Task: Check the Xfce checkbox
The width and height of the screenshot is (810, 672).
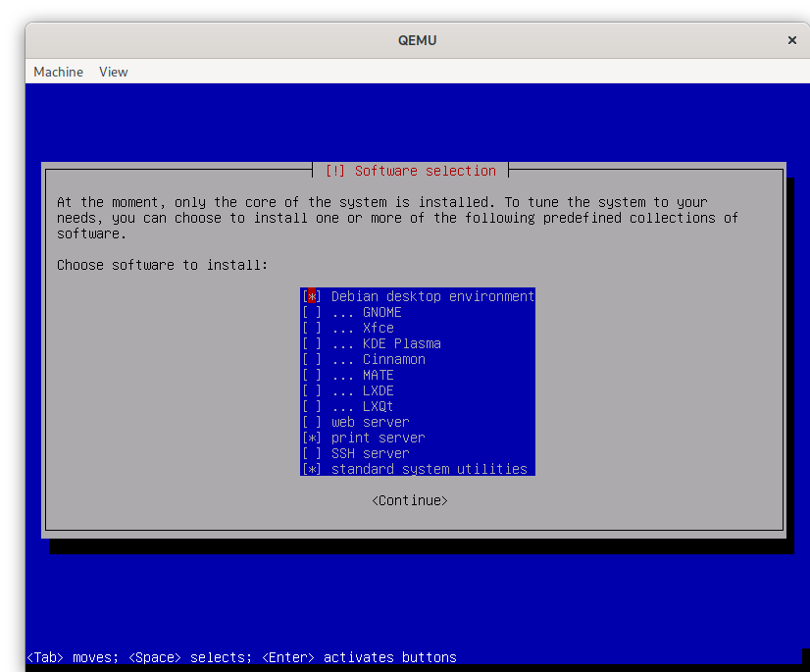Action: (312, 328)
